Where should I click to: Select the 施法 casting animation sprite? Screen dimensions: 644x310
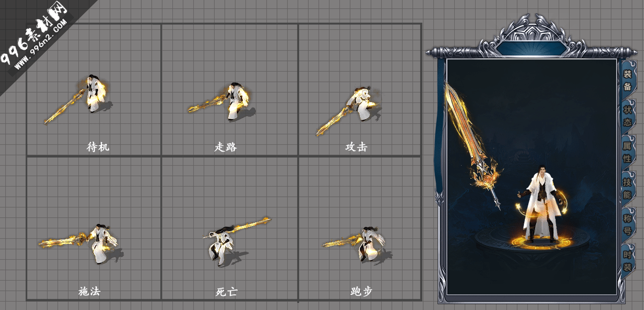click(x=80, y=244)
